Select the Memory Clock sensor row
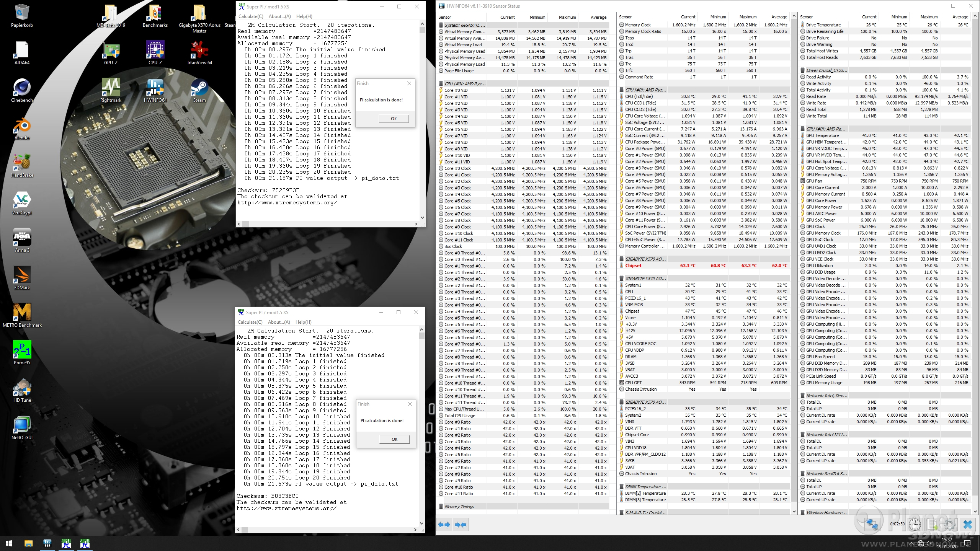 point(704,25)
